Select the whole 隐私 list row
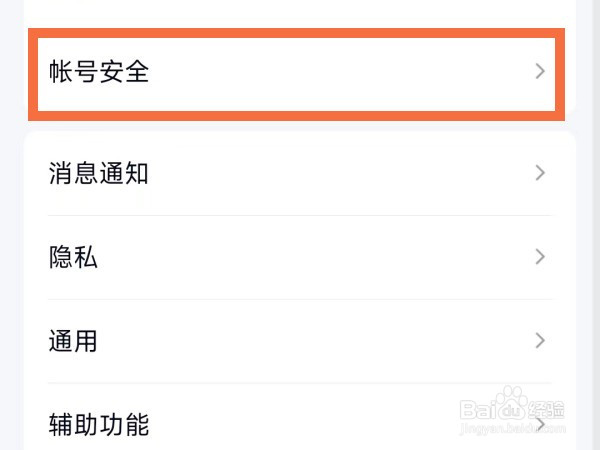 coord(300,257)
